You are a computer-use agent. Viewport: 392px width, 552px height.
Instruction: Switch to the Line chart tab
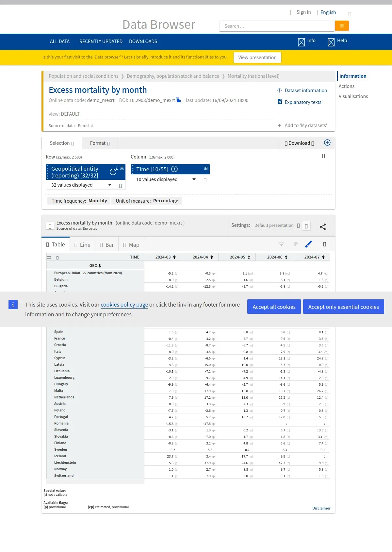(x=82, y=245)
